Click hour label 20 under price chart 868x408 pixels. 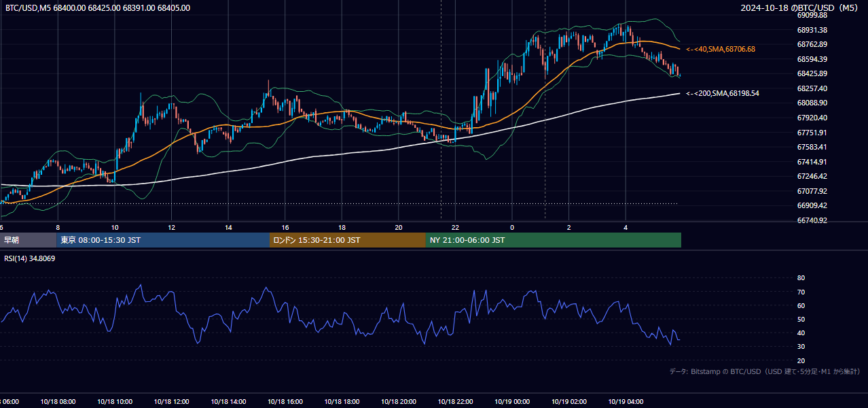point(399,227)
